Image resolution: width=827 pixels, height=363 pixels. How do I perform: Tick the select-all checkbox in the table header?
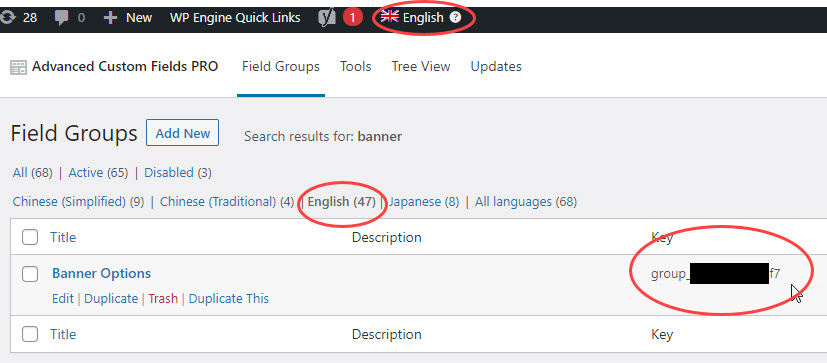30,237
